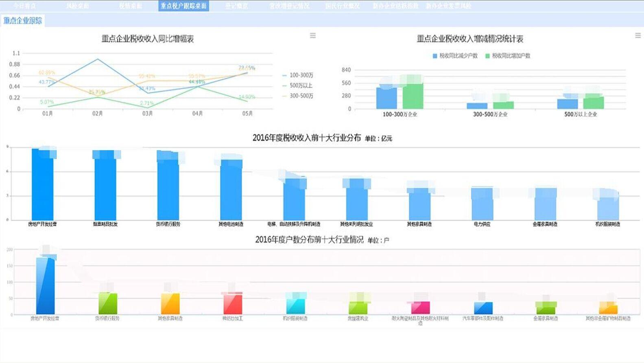This screenshot has height=363, width=644.
Task: Open the 新办企业活跃指数 tab
Action: [x=395, y=6]
